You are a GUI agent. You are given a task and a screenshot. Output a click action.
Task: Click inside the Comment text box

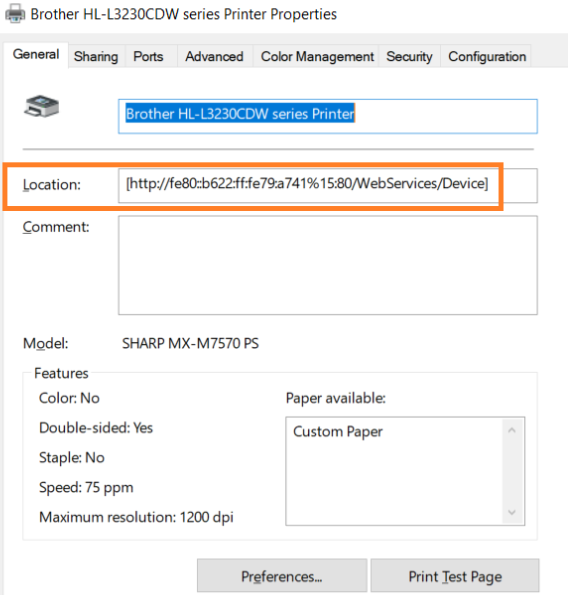328,265
